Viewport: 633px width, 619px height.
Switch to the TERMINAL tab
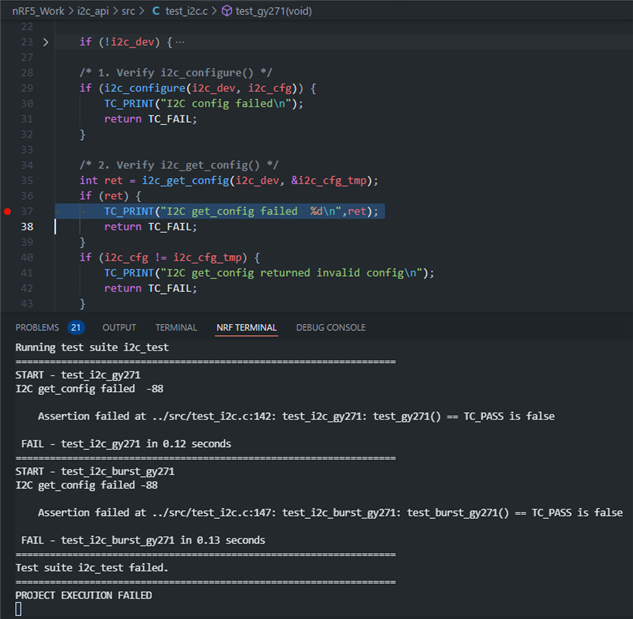pos(176,327)
